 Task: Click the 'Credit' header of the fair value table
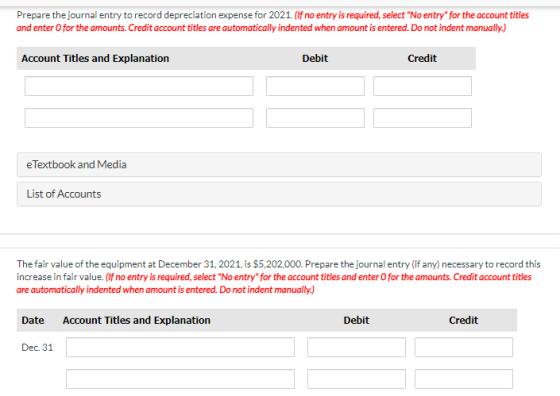tap(463, 320)
